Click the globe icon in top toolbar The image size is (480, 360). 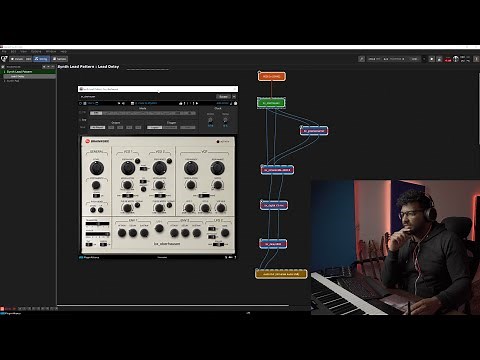pos(456,59)
